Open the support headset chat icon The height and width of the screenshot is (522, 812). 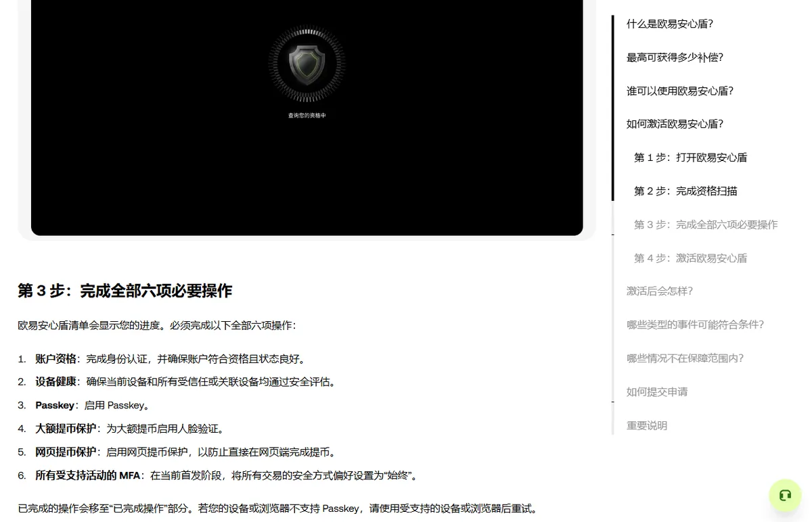pos(785,496)
